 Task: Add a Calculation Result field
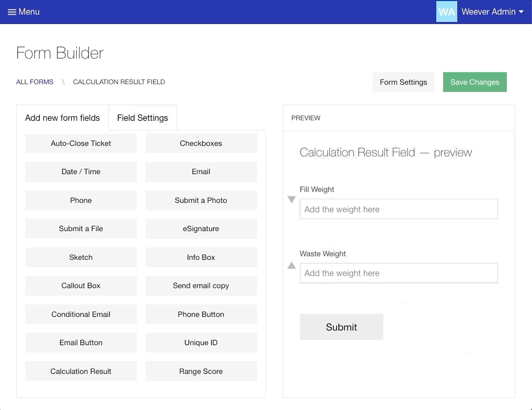(80, 371)
